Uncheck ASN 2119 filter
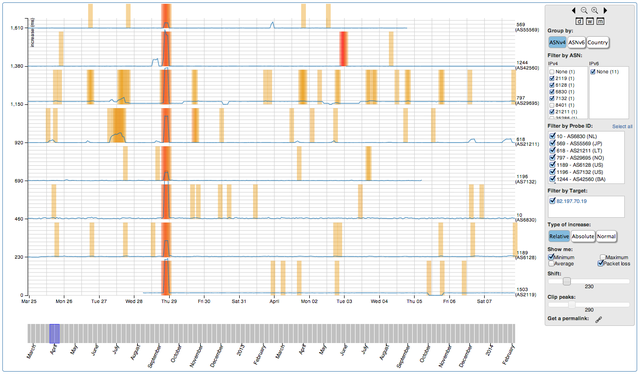This screenshot has height=374, width=640. pyautogui.click(x=552, y=78)
